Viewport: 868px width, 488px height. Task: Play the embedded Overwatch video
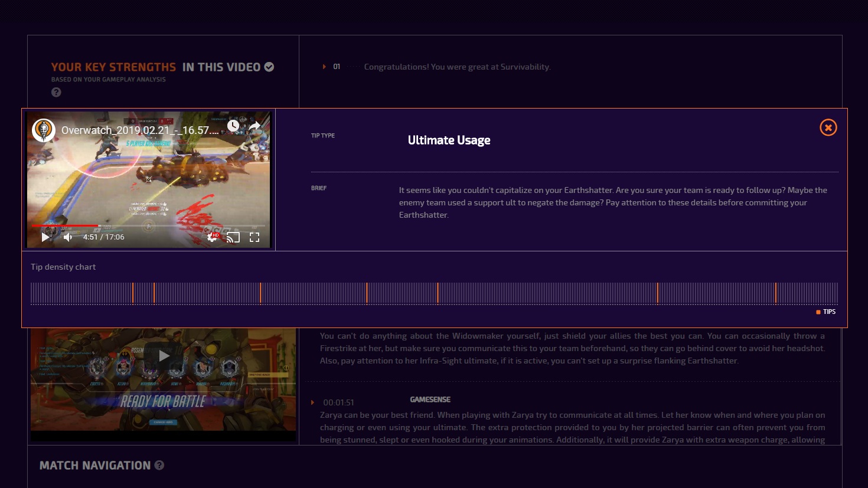click(x=45, y=237)
